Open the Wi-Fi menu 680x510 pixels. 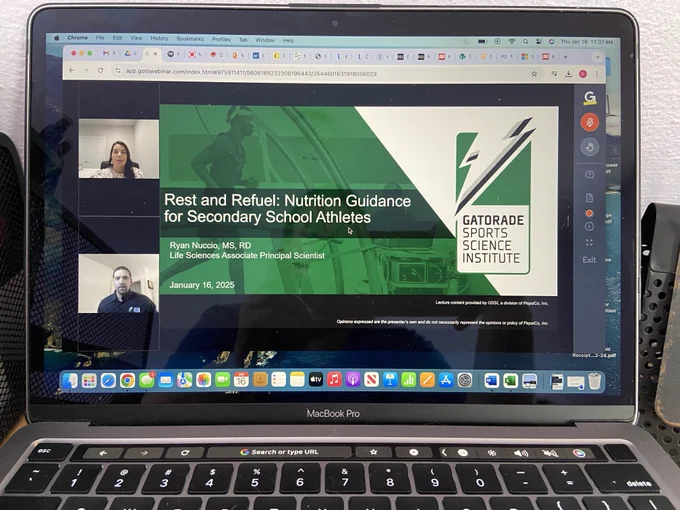pyautogui.click(x=512, y=41)
